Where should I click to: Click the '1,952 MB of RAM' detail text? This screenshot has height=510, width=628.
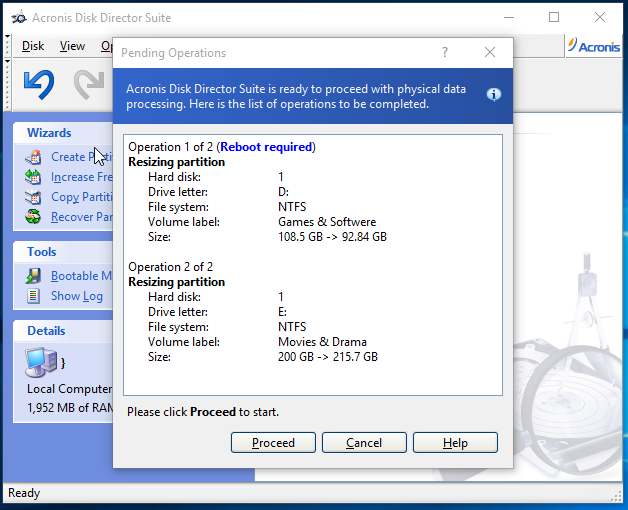click(x=70, y=408)
